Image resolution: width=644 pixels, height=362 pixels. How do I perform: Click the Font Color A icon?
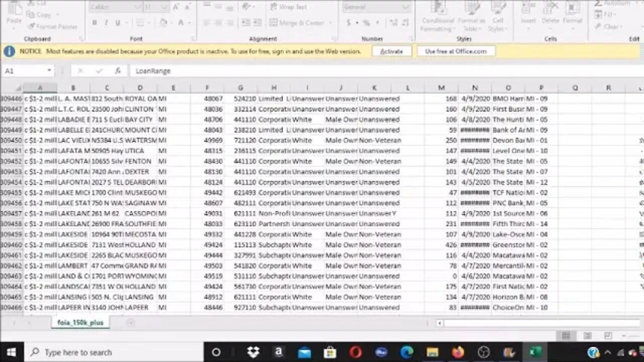point(181,23)
